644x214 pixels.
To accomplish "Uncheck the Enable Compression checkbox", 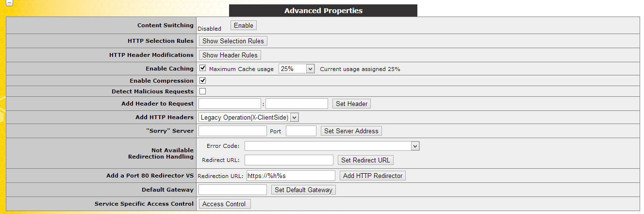I will (x=203, y=80).
